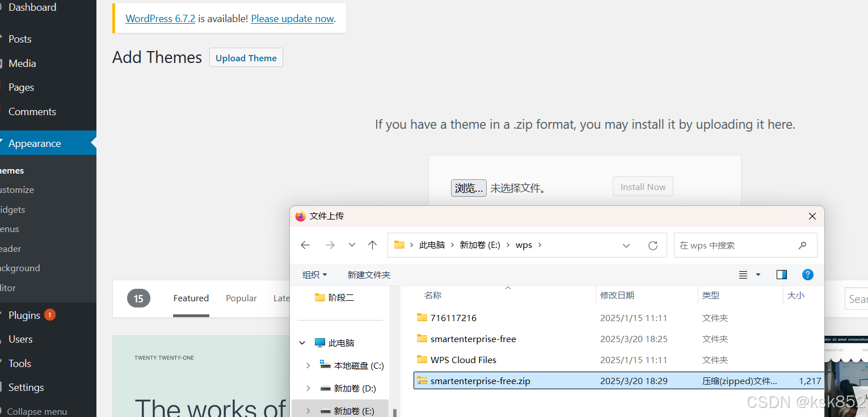Expand 新加卷 (E:) tree node
The width and height of the screenshot is (868, 417).
[308, 411]
